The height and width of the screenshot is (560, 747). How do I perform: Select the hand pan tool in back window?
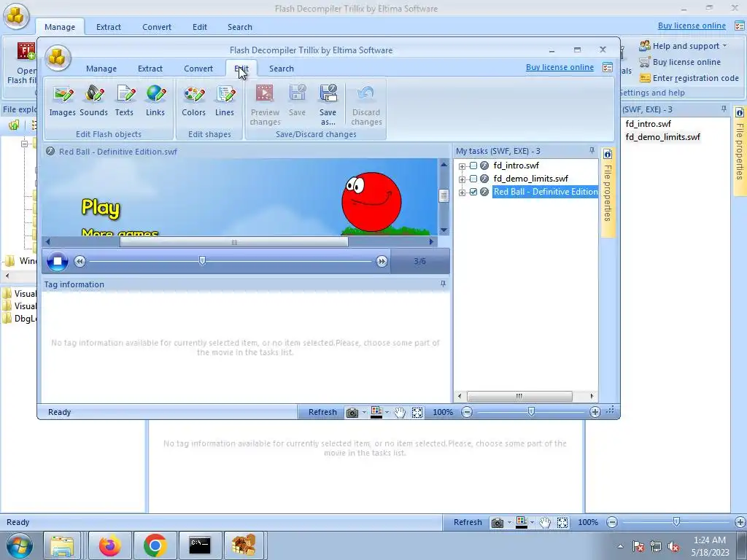pyautogui.click(x=545, y=522)
